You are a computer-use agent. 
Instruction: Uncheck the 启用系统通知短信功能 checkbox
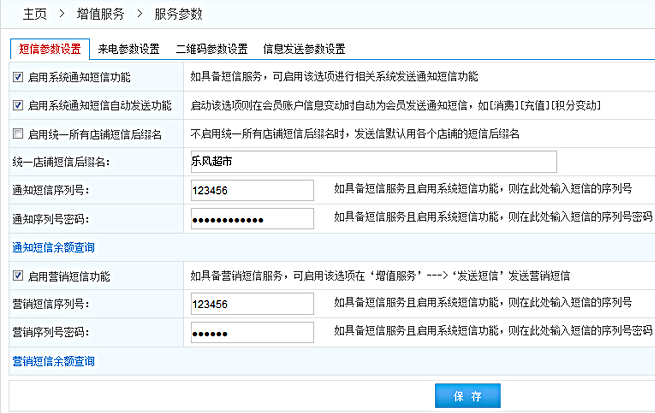17,77
